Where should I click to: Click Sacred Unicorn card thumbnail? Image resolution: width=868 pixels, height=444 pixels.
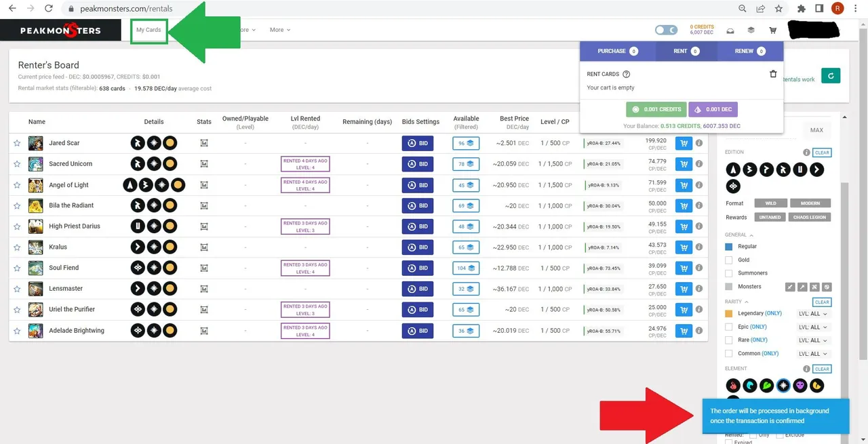[36, 164]
